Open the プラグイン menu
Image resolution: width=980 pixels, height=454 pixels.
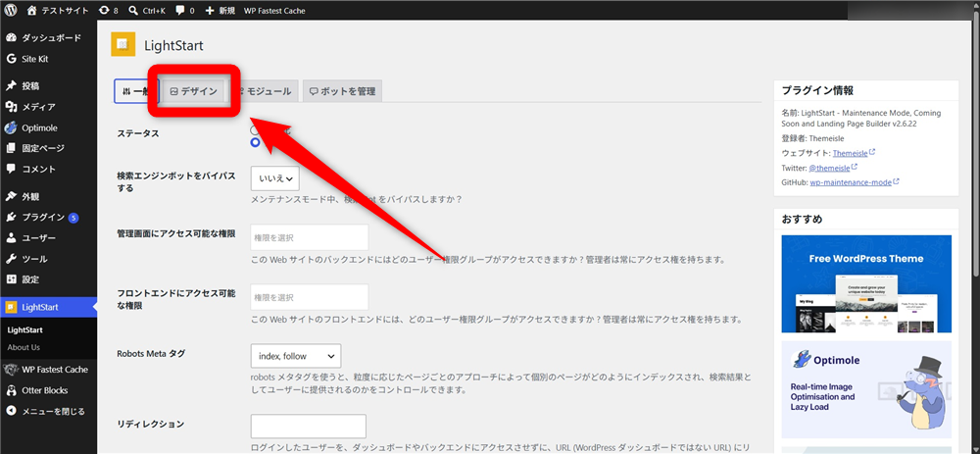point(48,218)
